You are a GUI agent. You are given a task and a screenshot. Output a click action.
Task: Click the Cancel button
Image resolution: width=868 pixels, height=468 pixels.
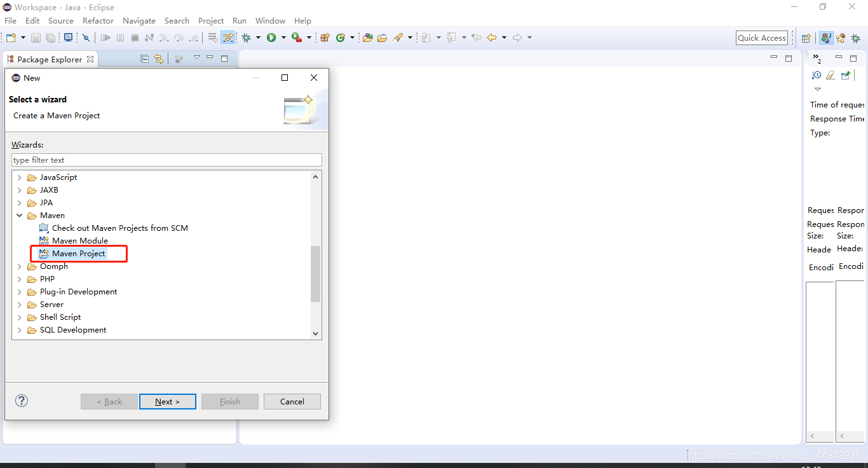(x=292, y=402)
